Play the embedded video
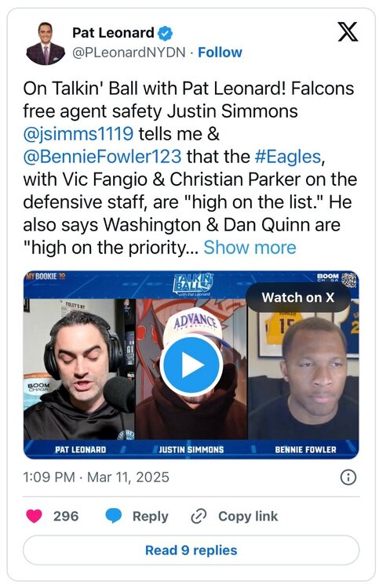 (x=191, y=365)
